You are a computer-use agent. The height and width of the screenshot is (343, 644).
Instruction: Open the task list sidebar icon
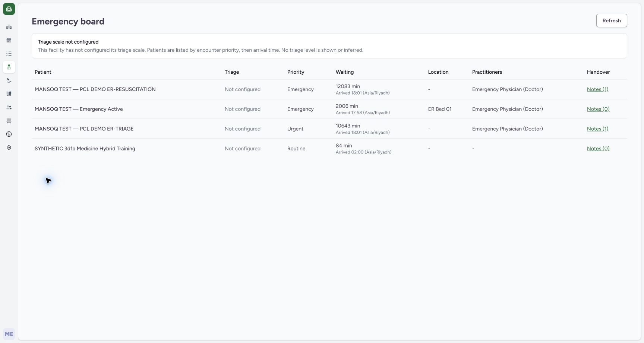click(x=9, y=54)
